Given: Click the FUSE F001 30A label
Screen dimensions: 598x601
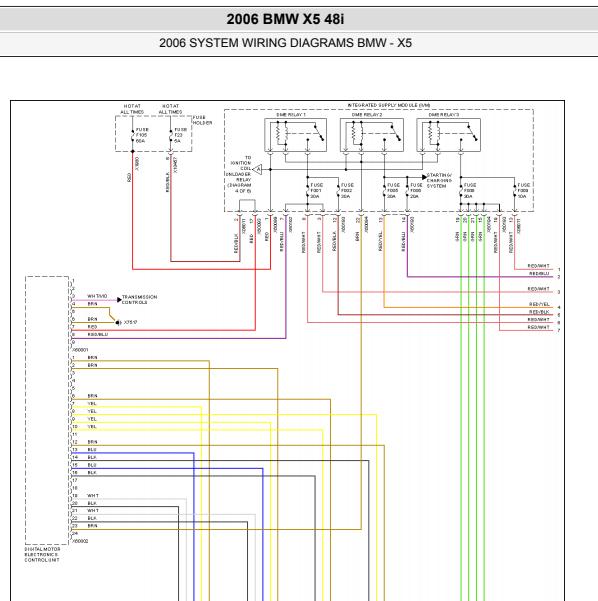Looking at the screenshot, I should point(316,190).
